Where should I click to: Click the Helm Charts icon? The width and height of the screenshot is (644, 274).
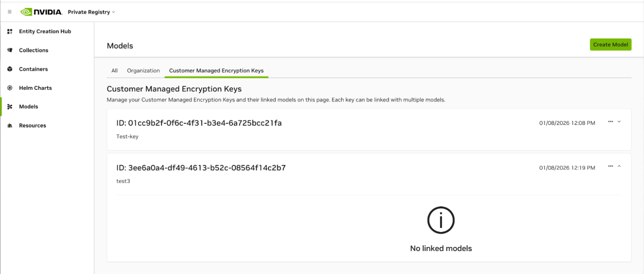coord(10,88)
